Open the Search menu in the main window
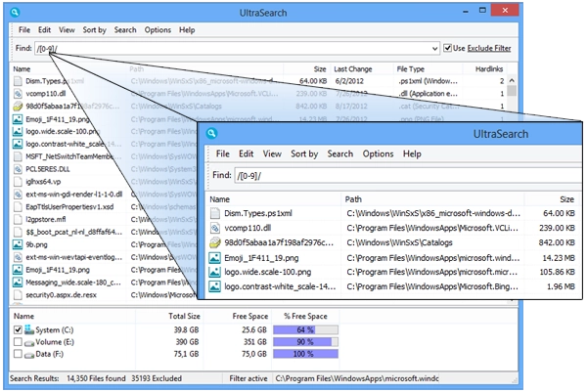587x392 pixels. tap(125, 30)
